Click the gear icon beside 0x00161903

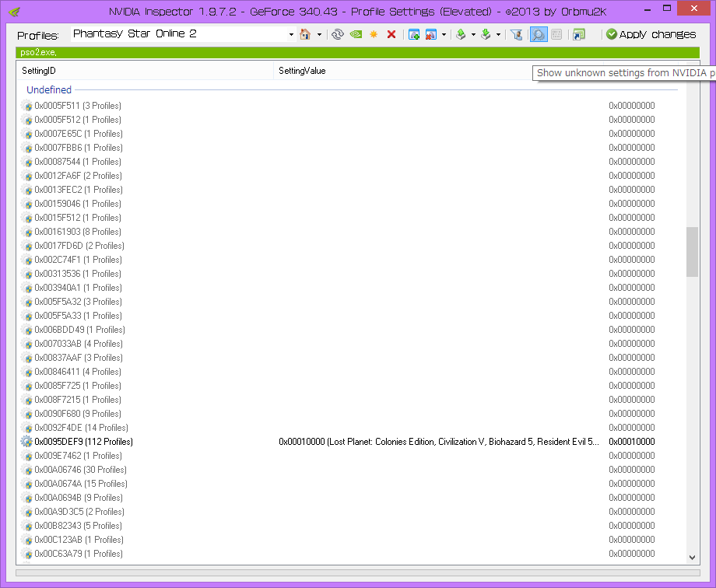tap(26, 232)
